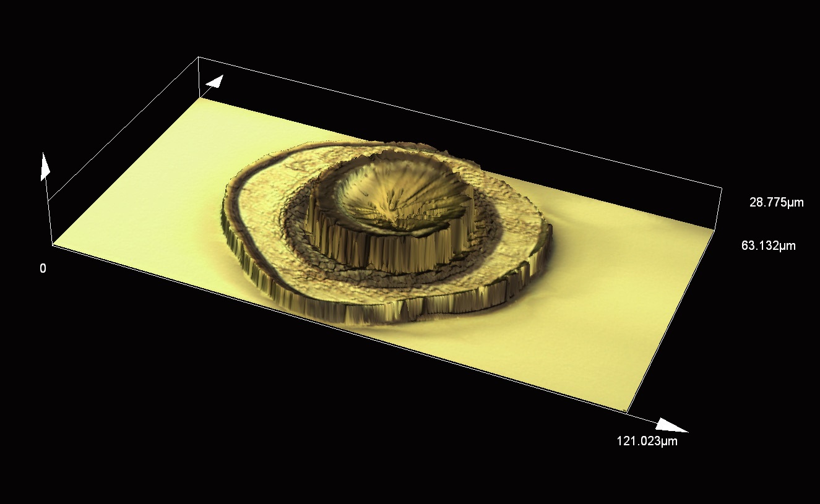Click the 0 origin label
This screenshot has width=820, height=504.
pos(43,268)
